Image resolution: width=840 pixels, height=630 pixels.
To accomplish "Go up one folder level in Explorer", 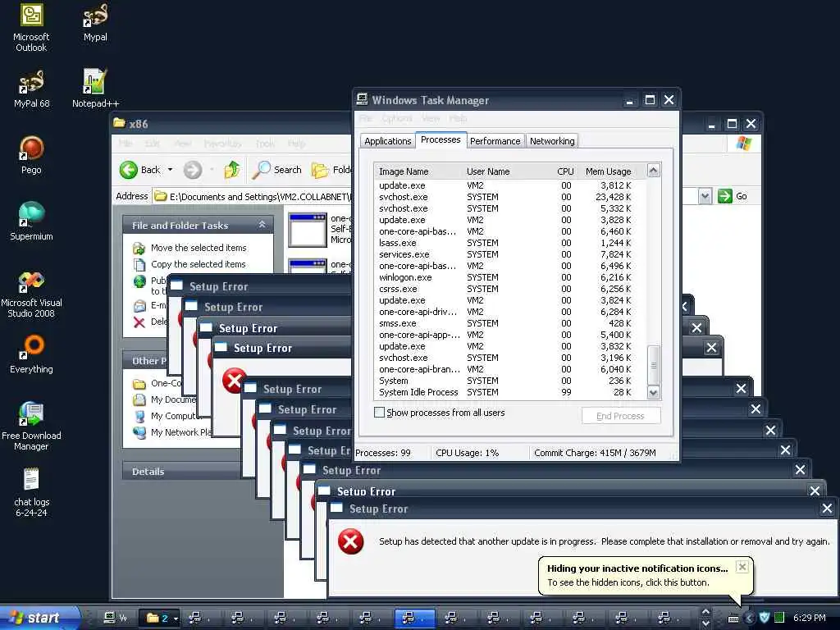I will 232,170.
